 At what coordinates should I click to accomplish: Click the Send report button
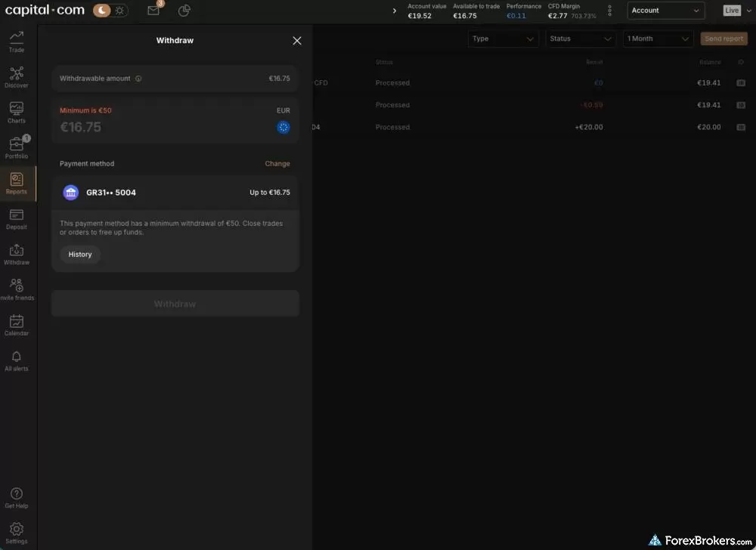pyautogui.click(x=723, y=39)
